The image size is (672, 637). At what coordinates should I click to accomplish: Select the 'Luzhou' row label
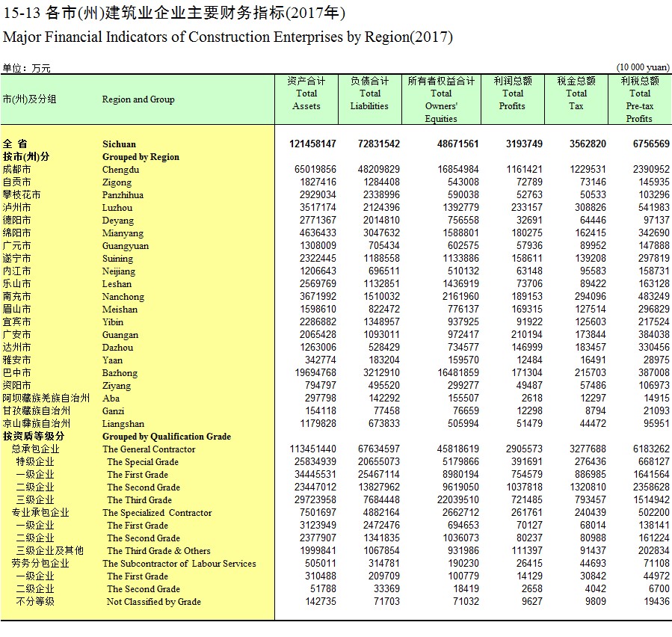coord(117,208)
